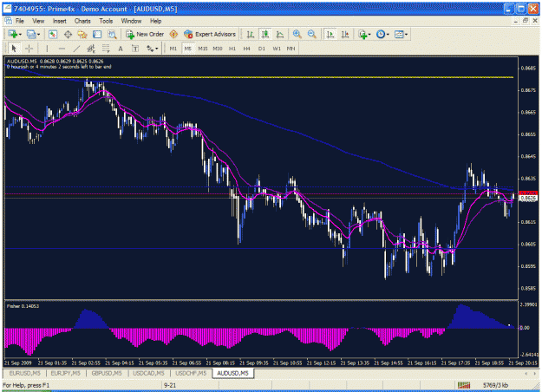Select the Text Label 'T' tool
The height and width of the screenshot is (392, 542).
coord(135,49)
